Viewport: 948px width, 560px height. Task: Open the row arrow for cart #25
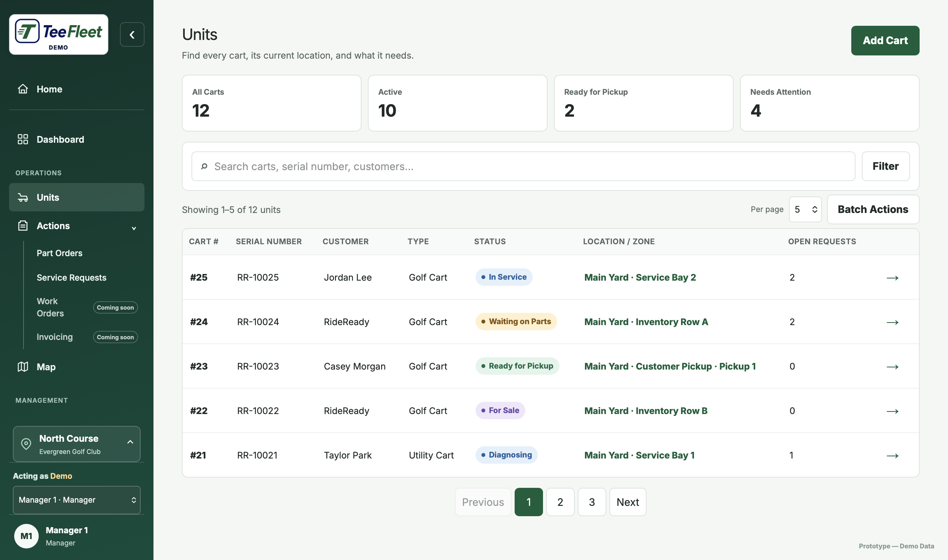click(892, 278)
